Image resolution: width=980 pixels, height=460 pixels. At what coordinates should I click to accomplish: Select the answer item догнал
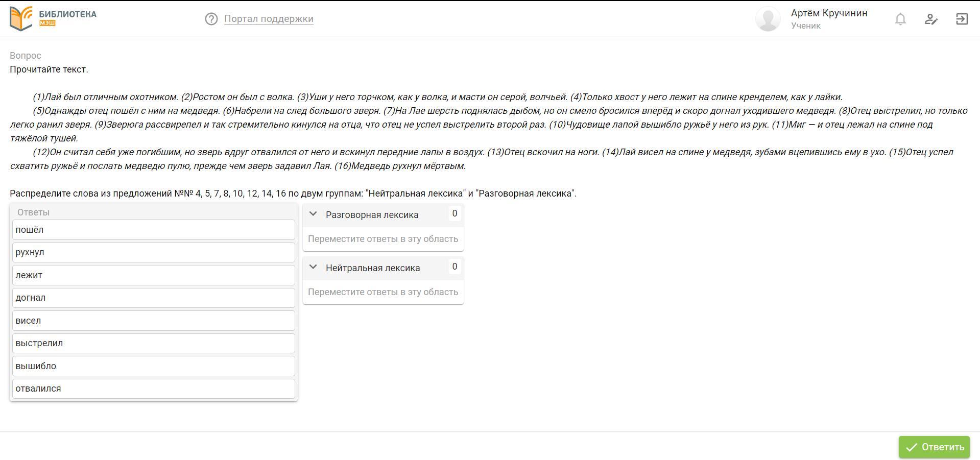point(154,298)
